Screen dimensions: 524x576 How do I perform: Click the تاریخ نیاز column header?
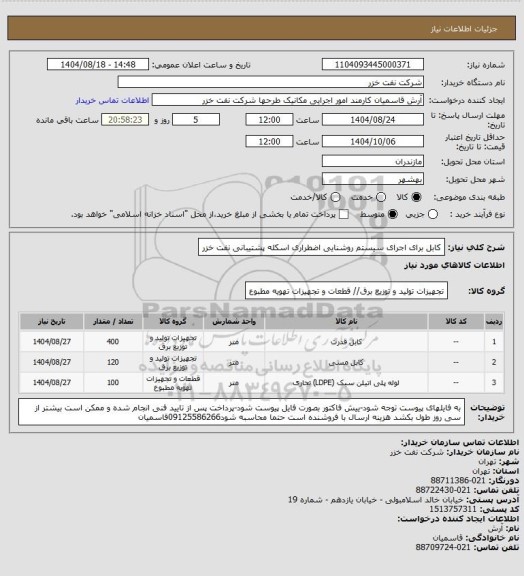52,321
